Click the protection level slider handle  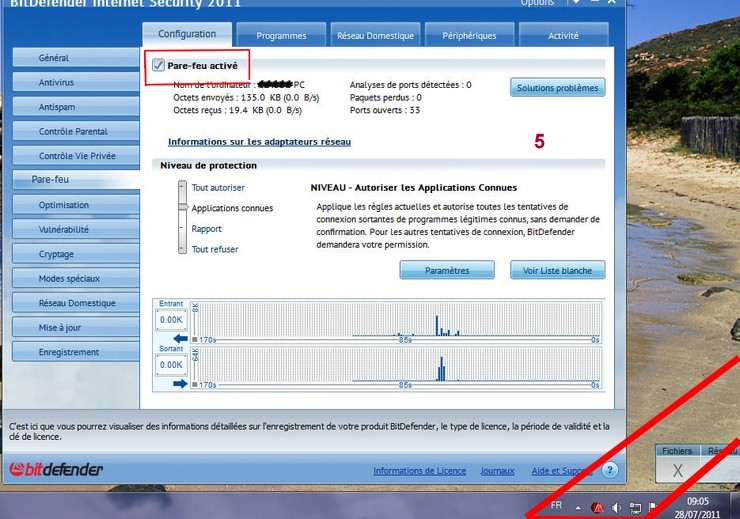point(183,207)
